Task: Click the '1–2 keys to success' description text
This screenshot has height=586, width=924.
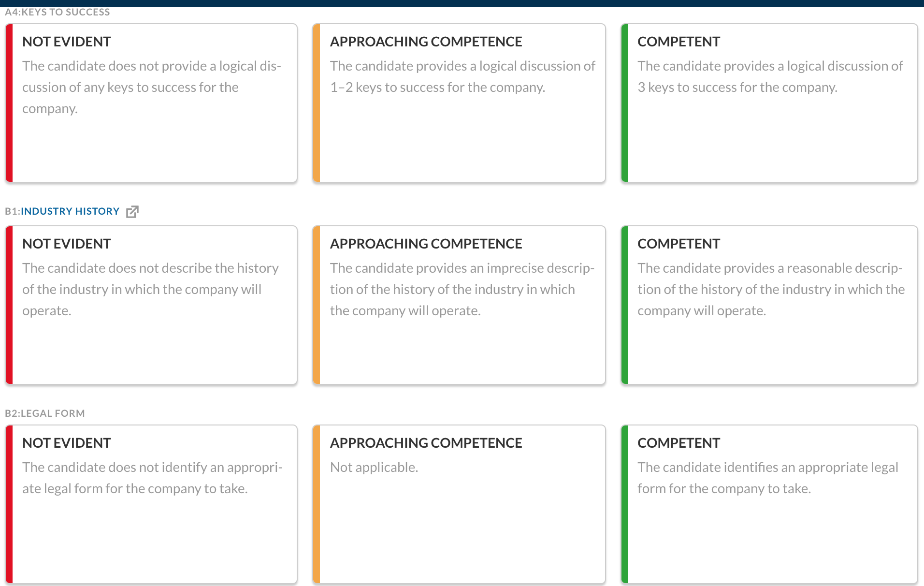Action: coord(462,76)
